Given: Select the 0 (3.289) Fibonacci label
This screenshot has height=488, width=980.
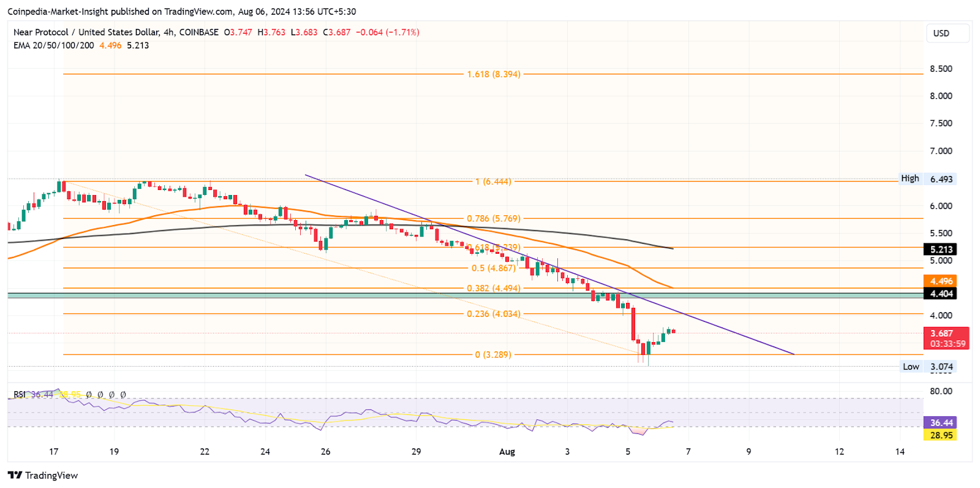Looking at the screenshot, I should [x=493, y=354].
